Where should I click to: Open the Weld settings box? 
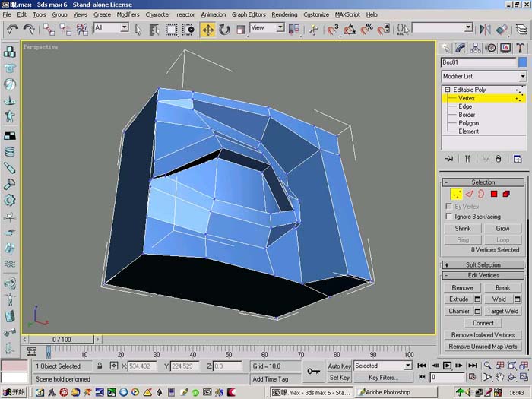[517, 299]
